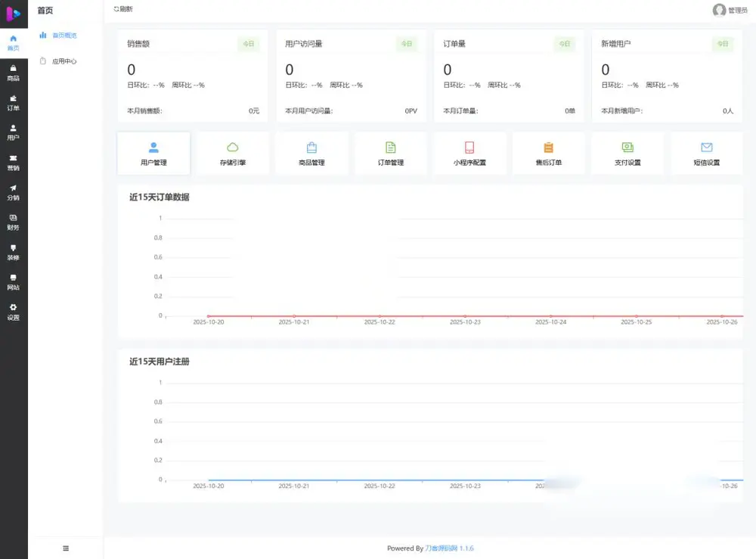Screen dimensions: 756x559
Task: Click the 今日 tag on the 订单量 card
Action: tap(565, 44)
